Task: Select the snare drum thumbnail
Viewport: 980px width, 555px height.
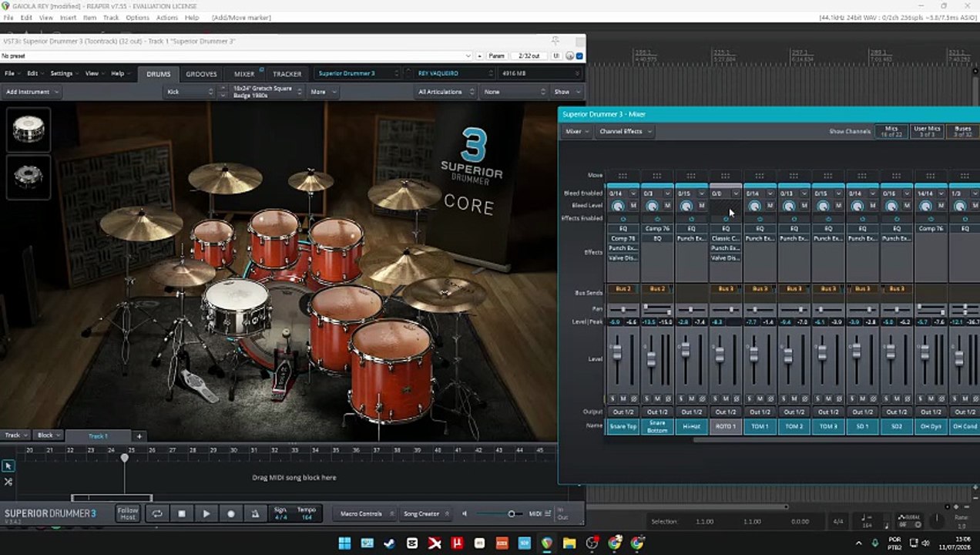Action: tap(29, 129)
